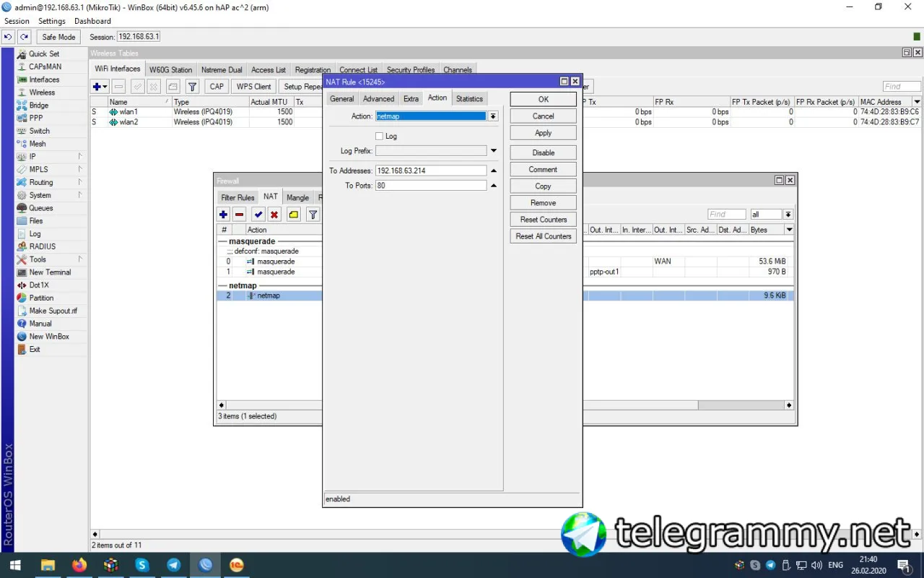924x578 pixels.
Task: Open Queues in the sidebar
Action: click(x=41, y=208)
